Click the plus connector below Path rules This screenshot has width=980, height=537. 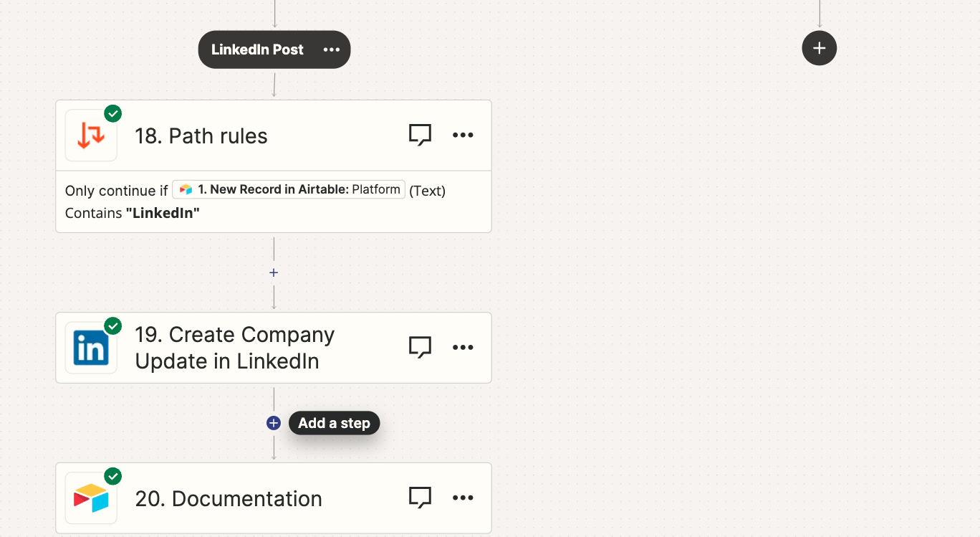pyautogui.click(x=274, y=272)
